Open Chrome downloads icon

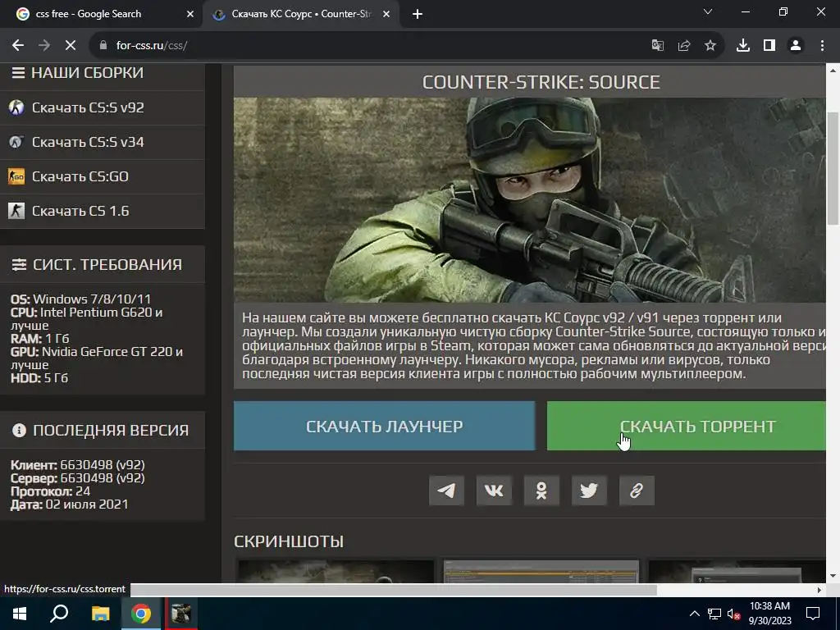click(x=743, y=46)
